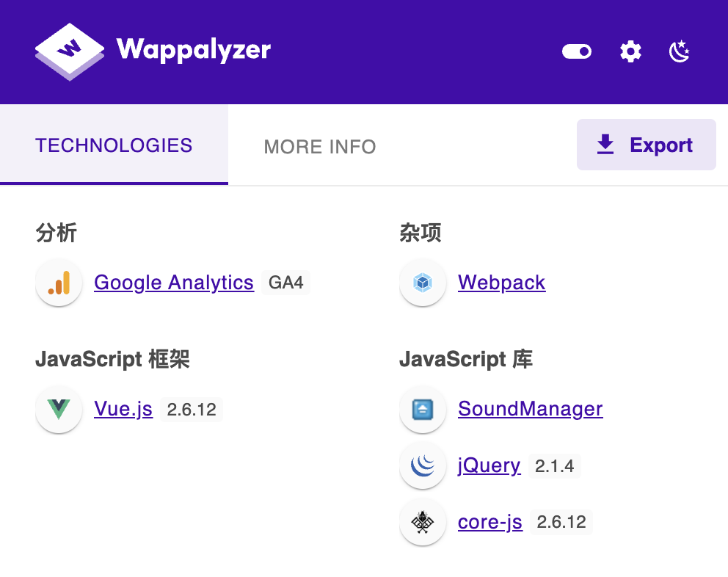The image size is (728, 577).
Task: Open settings via the gear icon
Action: click(x=630, y=51)
